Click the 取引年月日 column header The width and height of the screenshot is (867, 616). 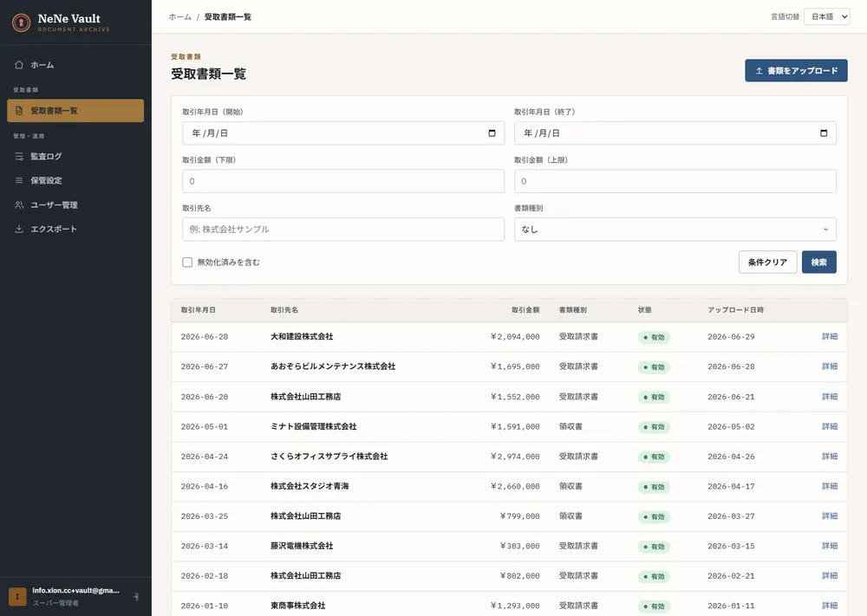point(198,310)
